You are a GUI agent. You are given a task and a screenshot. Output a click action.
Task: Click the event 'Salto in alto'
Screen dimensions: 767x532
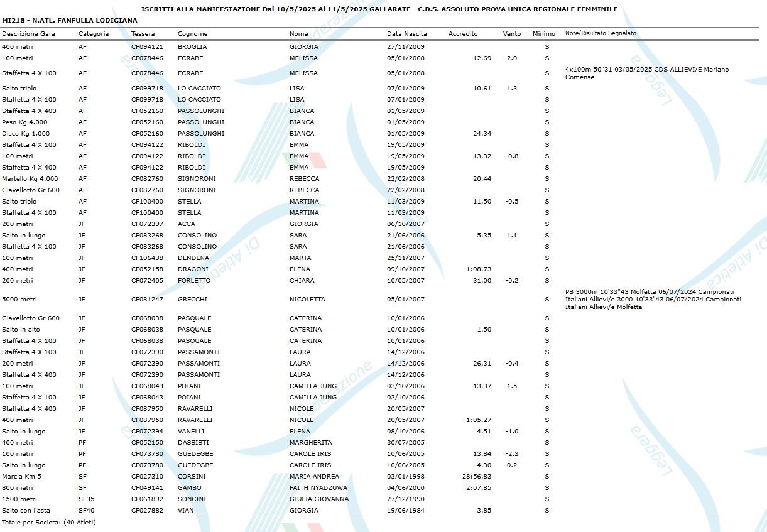pos(21,330)
